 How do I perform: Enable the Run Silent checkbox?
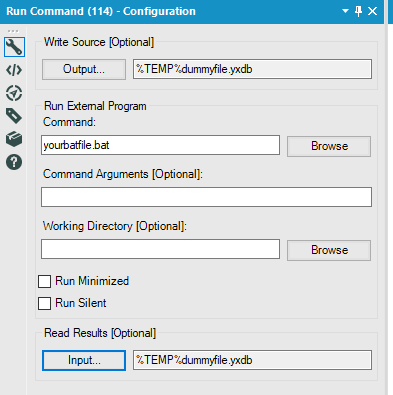44,304
